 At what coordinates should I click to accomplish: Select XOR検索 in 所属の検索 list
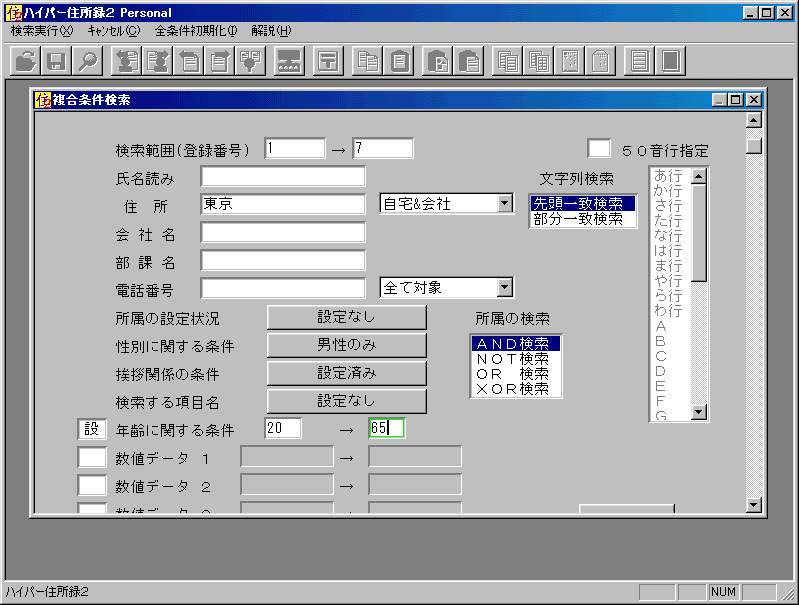point(516,389)
